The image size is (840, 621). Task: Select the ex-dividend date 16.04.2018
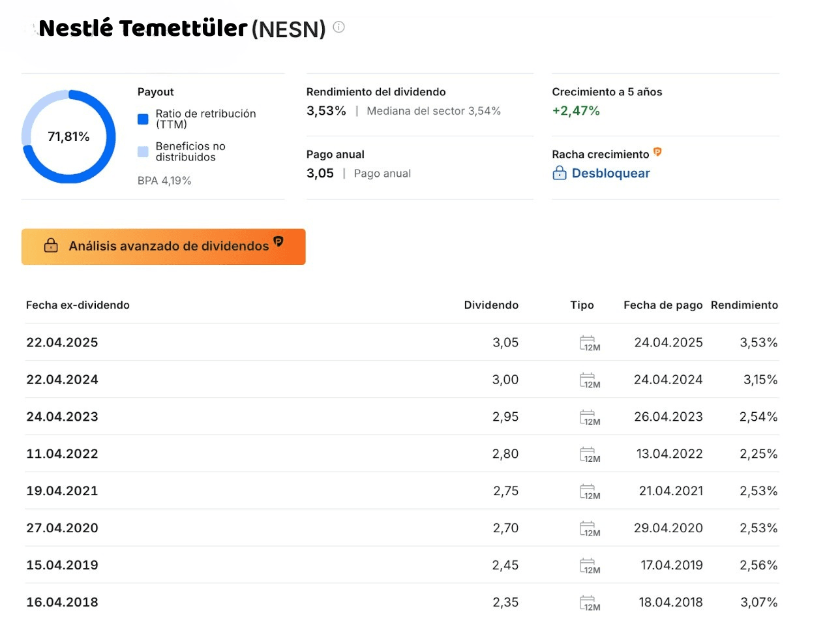coord(62,601)
